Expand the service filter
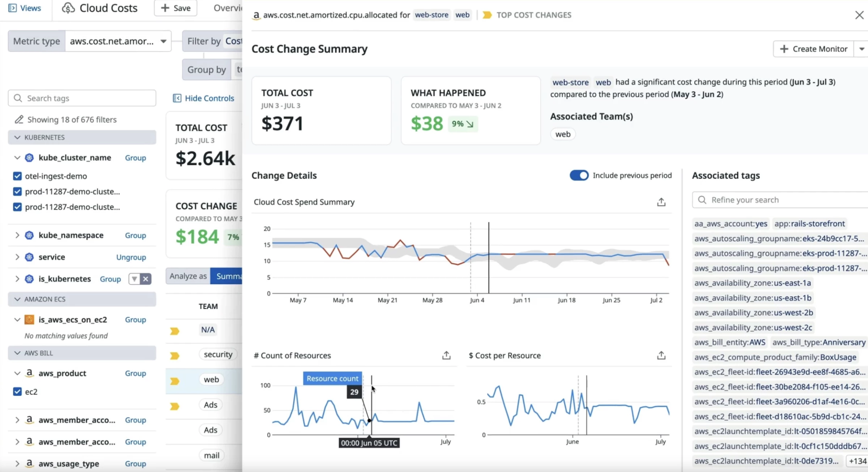Viewport: 868px width, 472px height. 17,257
